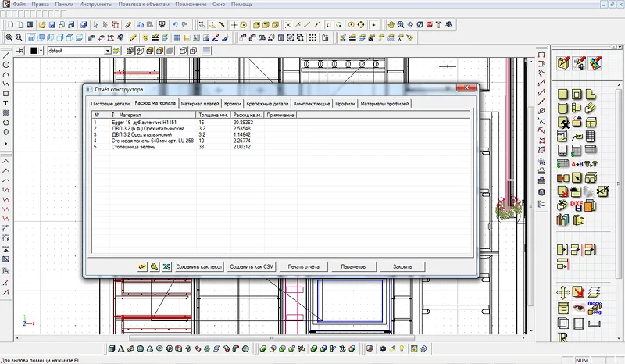
Task: Switch to the Кромки tab
Action: point(232,103)
